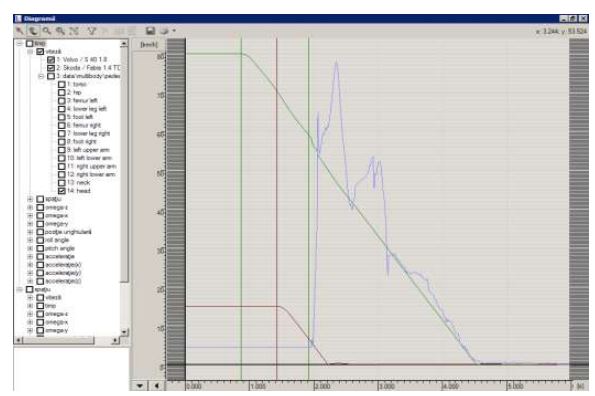Click the down-arrow button below the chart
Screen dimensions: 595x396
tap(140, 386)
